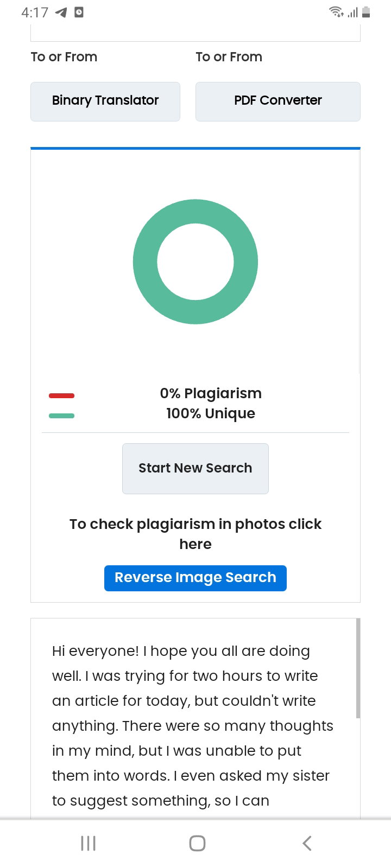
Task: Tap the clock app notification icon
Action: click(79, 12)
